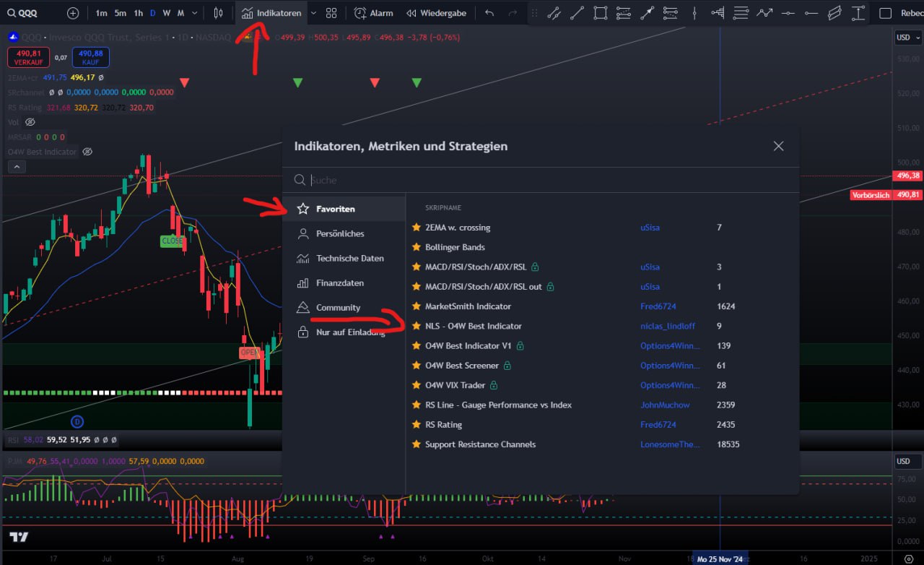Add the RS Rating script

(443, 425)
